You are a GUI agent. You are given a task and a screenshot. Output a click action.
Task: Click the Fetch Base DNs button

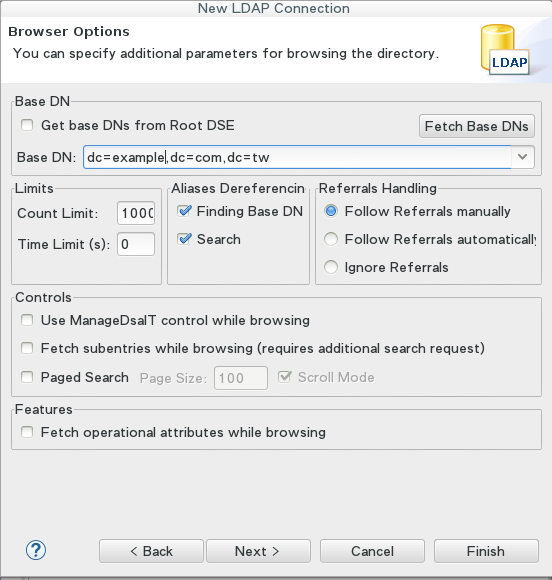point(477,126)
